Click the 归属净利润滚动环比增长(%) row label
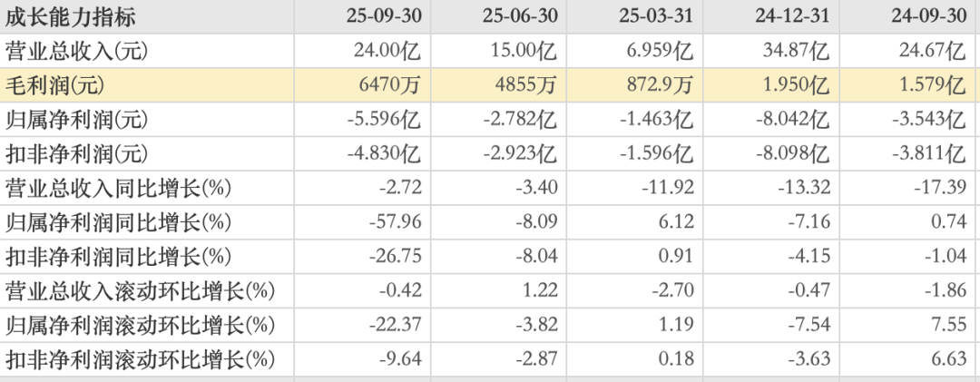Screen dimensions: 980x382 pyautogui.click(x=139, y=325)
